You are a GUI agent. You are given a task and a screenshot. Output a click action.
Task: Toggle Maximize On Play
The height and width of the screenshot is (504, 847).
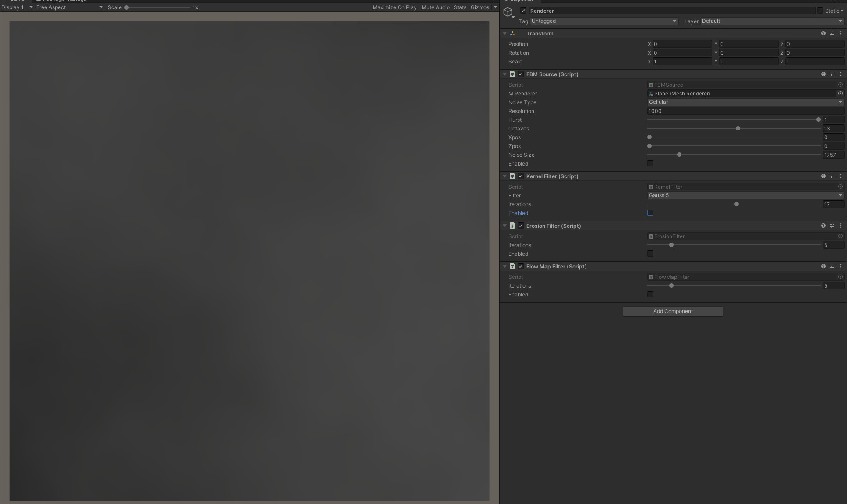coord(394,7)
